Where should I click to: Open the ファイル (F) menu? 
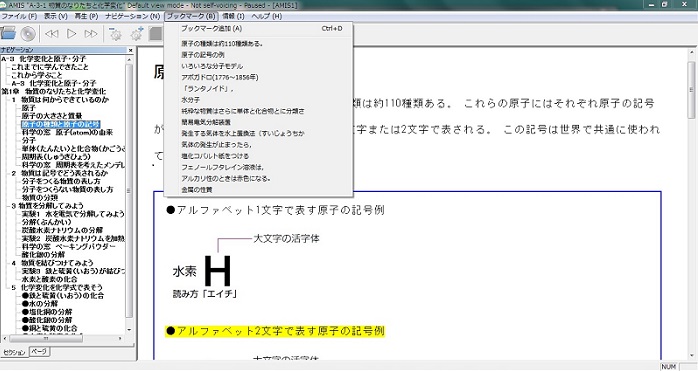click(19, 16)
